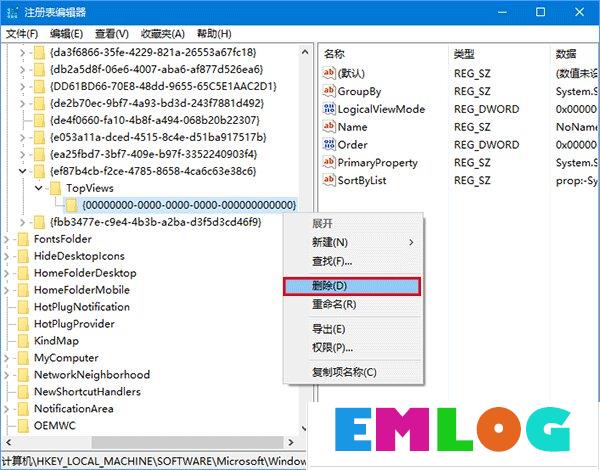Screen dimensions: 600x470
Task: Open the 文件(F) menu
Action: pos(22,34)
